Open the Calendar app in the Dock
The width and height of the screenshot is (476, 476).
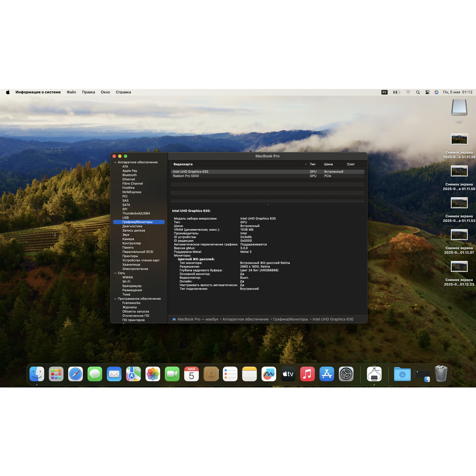coord(191,374)
